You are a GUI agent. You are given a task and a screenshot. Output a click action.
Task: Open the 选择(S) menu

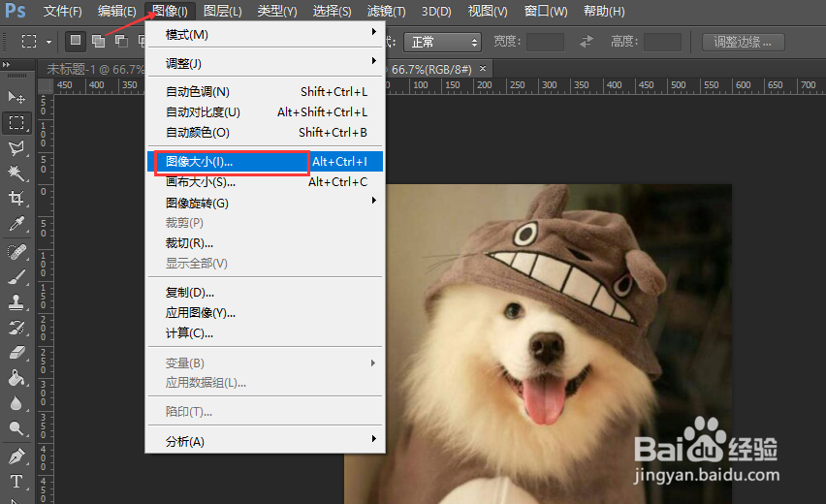coord(332,11)
